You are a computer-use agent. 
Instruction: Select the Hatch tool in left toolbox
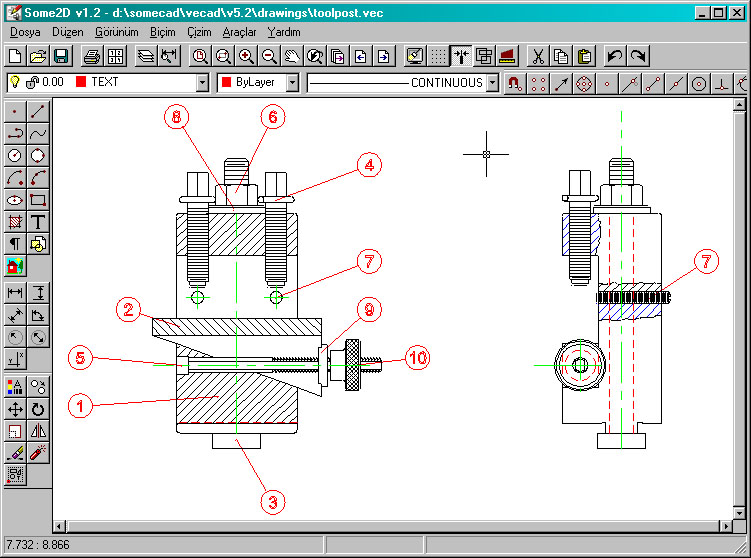(x=15, y=221)
